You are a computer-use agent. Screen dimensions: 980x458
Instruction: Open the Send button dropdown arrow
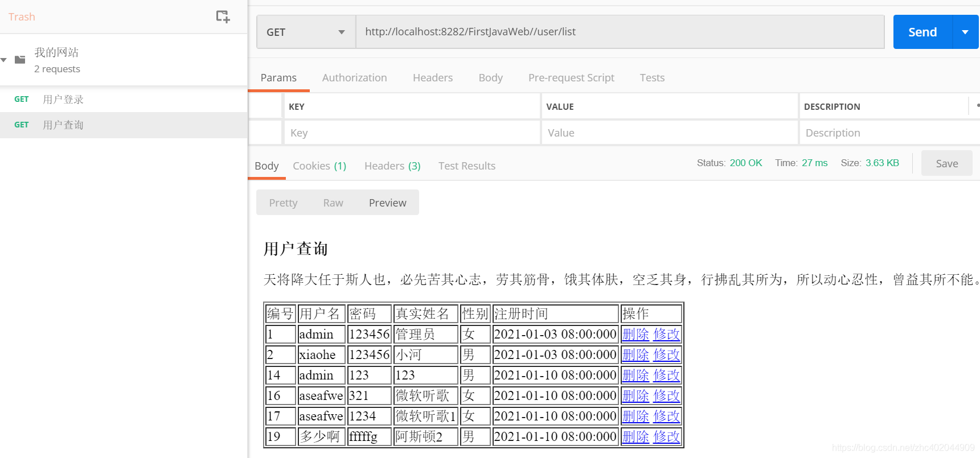965,32
